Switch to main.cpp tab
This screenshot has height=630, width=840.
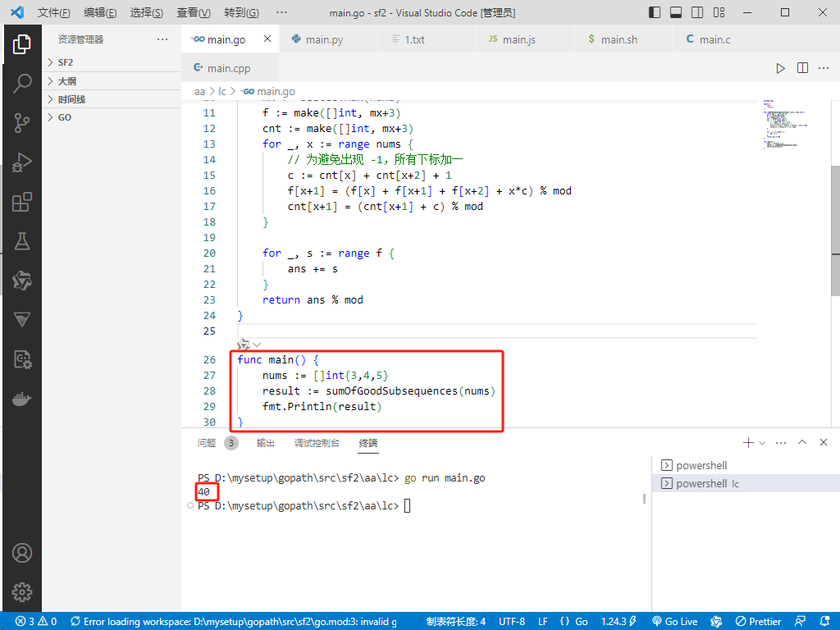229,68
